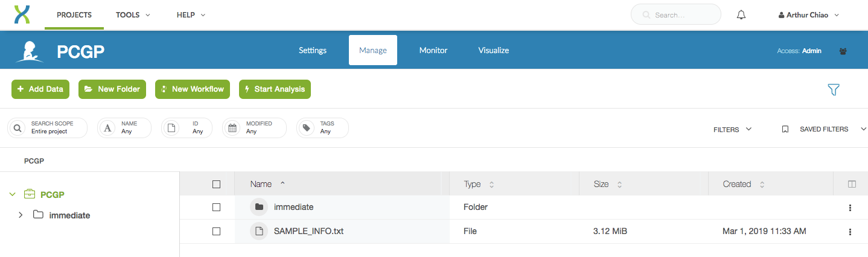Click the user avatar icon by Arthur Chiao
This screenshot has height=257, width=868.
(x=782, y=15)
